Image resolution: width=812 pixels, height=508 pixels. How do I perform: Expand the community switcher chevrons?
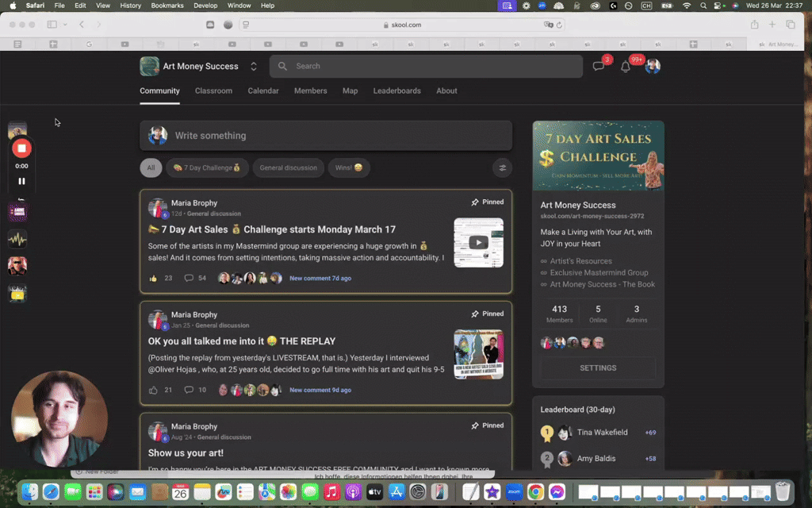(x=254, y=67)
